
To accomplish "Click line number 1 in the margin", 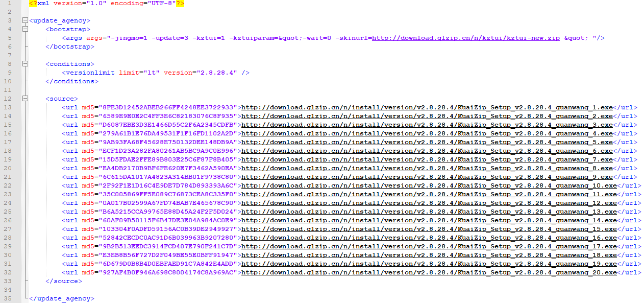I will tap(10, 4).
